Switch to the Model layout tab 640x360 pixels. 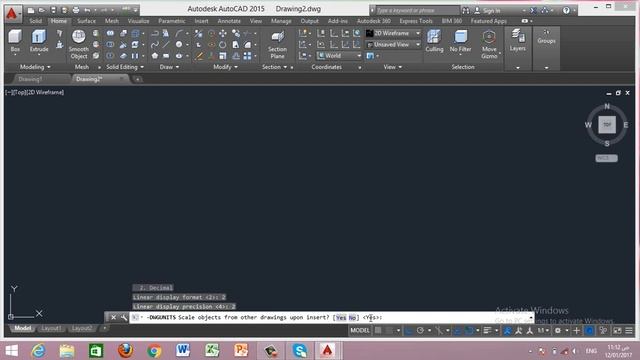click(x=22, y=328)
